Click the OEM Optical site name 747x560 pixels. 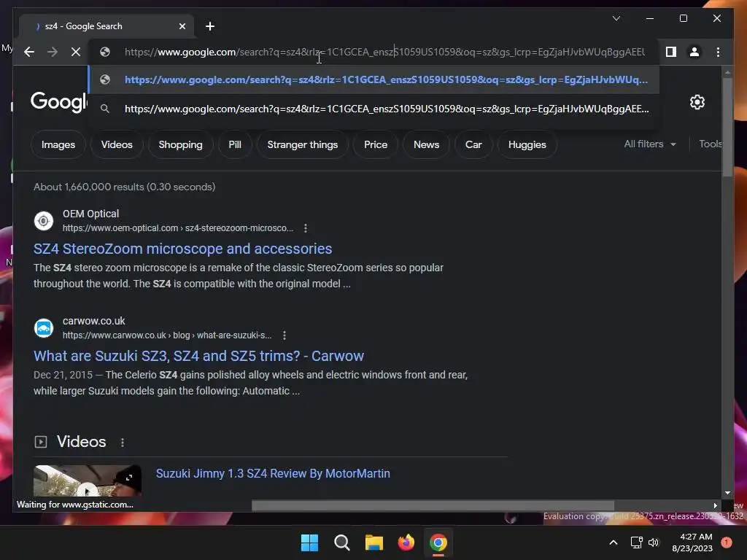coord(90,214)
